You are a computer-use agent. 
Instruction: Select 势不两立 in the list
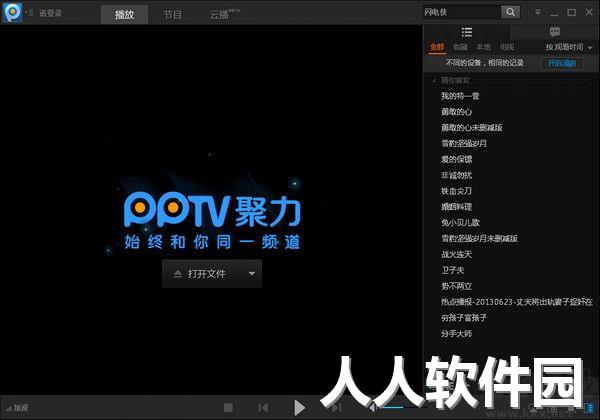[457, 286]
